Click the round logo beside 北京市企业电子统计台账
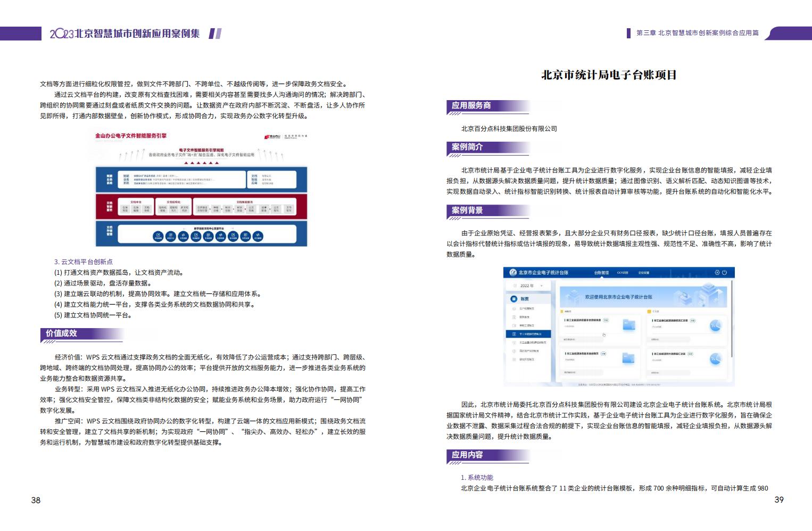Screen dimensions: 812x531 (513, 272)
